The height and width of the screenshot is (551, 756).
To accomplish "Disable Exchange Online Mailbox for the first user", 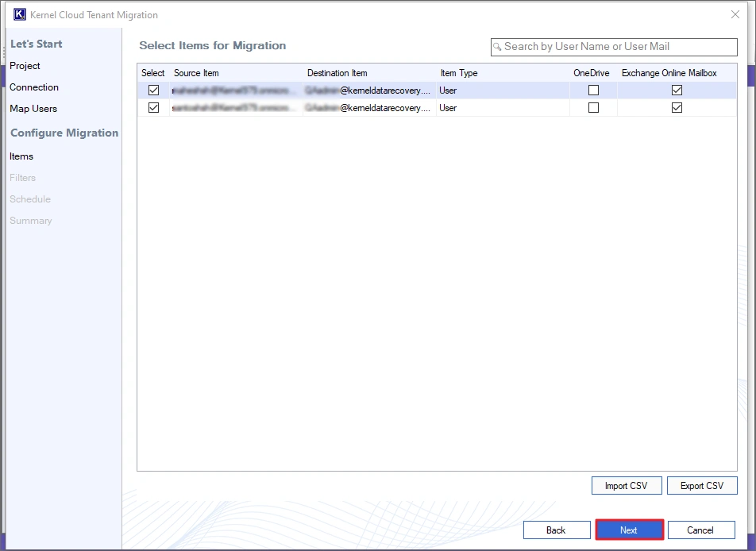I will [x=677, y=90].
